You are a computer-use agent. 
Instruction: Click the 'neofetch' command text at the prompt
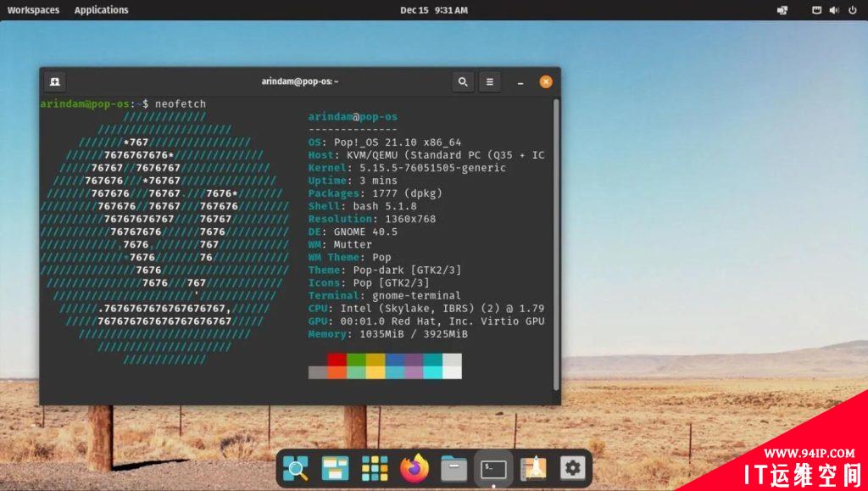pos(181,104)
